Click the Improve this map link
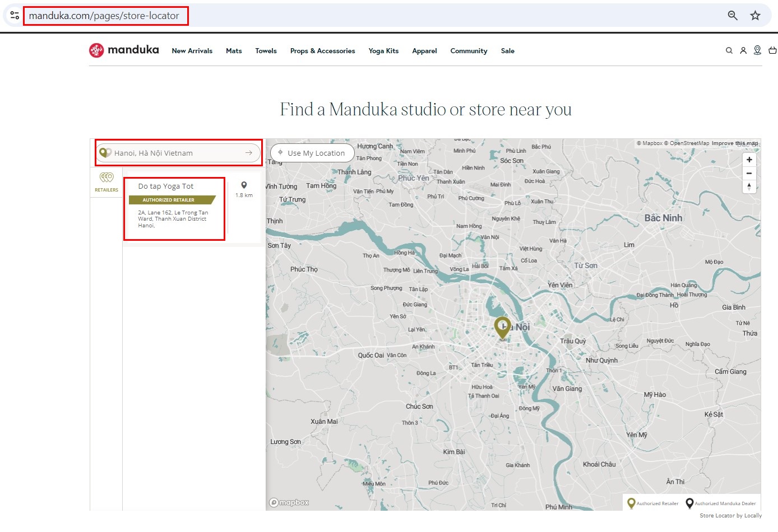 coord(734,143)
